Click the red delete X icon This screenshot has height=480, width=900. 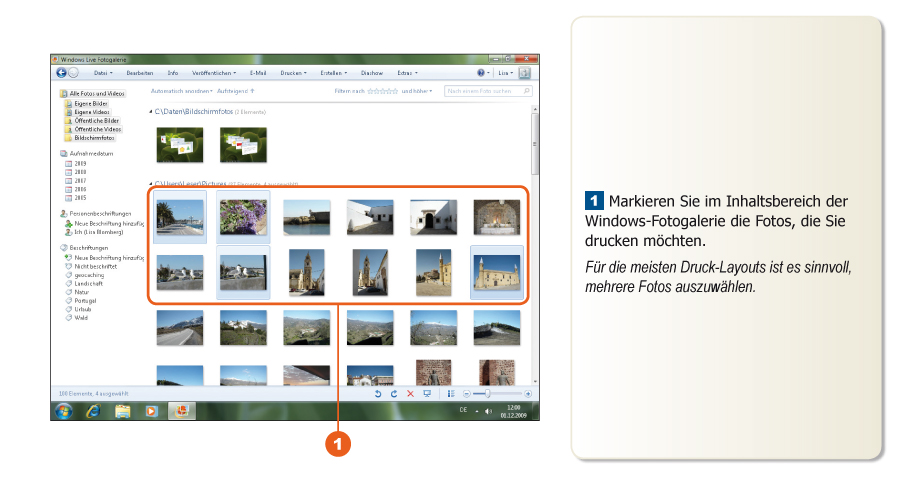410,394
